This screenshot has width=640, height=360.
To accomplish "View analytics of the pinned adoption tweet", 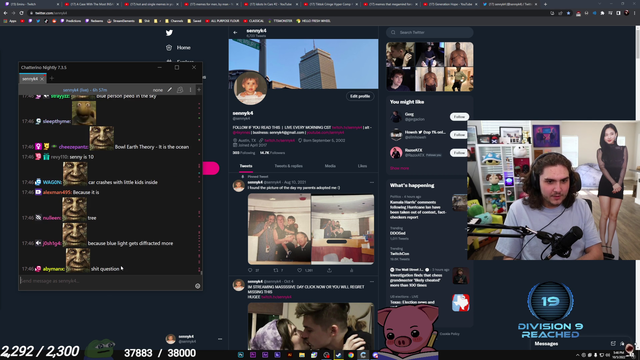I will pos(351,270).
